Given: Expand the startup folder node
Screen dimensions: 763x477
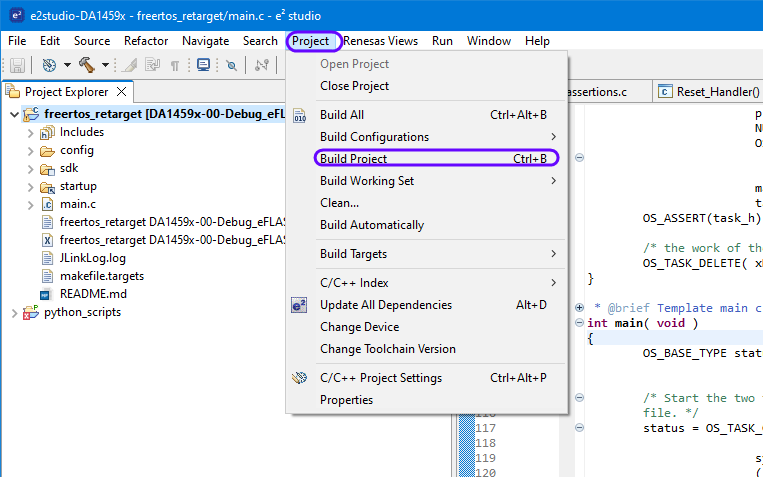Looking at the screenshot, I should pos(31,187).
